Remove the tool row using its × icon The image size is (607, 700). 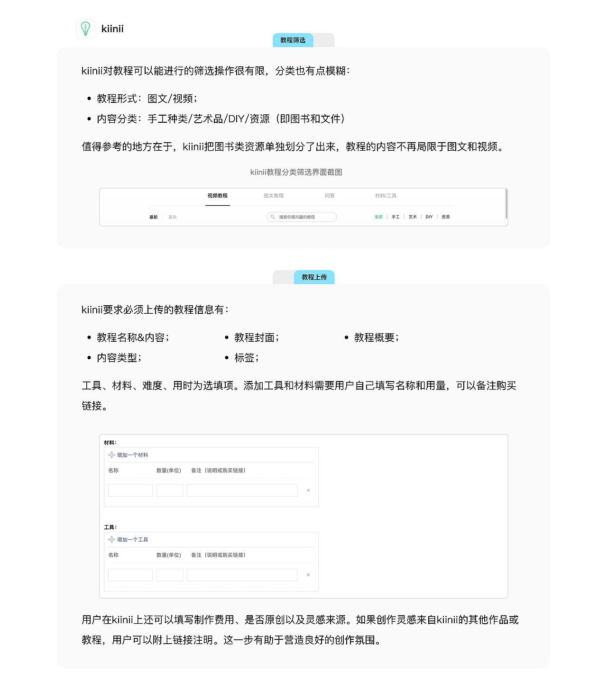coord(308,574)
